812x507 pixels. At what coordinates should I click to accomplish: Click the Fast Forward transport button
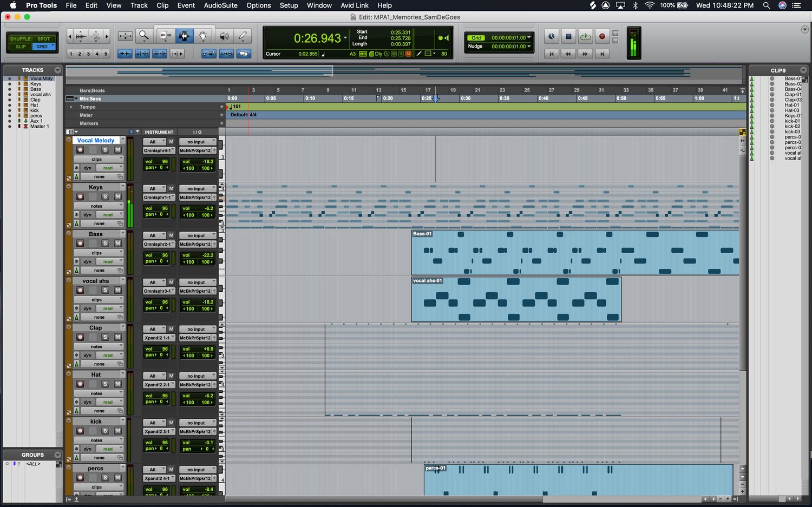(585, 54)
